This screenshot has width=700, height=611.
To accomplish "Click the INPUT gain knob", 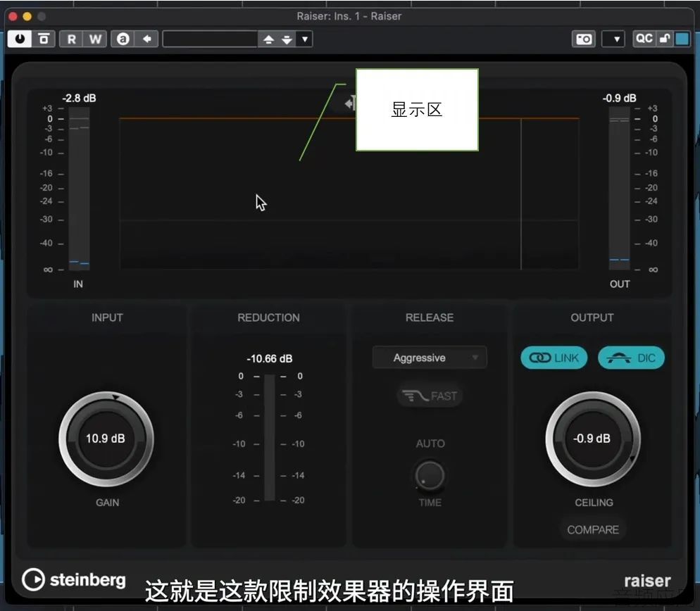I will coord(106,439).
